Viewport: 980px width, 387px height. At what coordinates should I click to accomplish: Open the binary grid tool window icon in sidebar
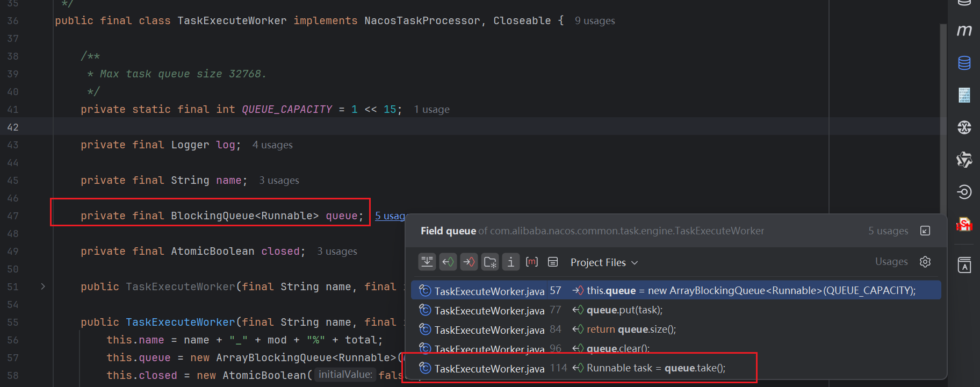[964, 95]
